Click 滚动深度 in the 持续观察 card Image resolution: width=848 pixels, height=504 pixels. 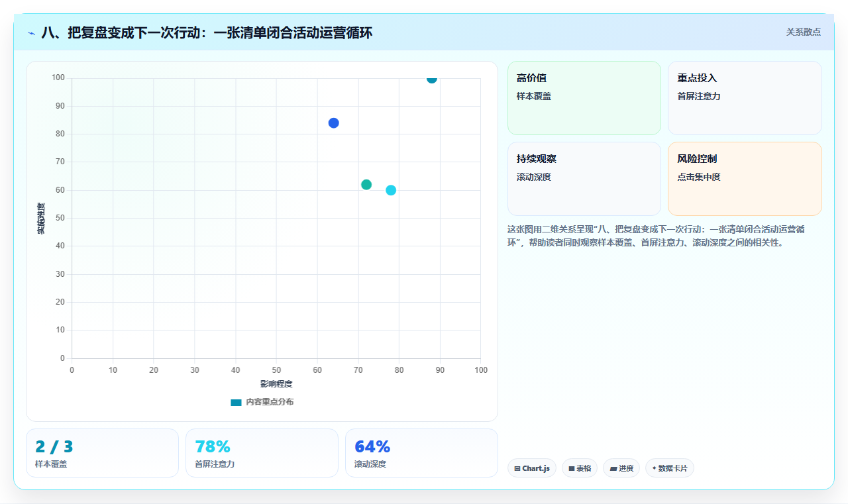[534, 177]
